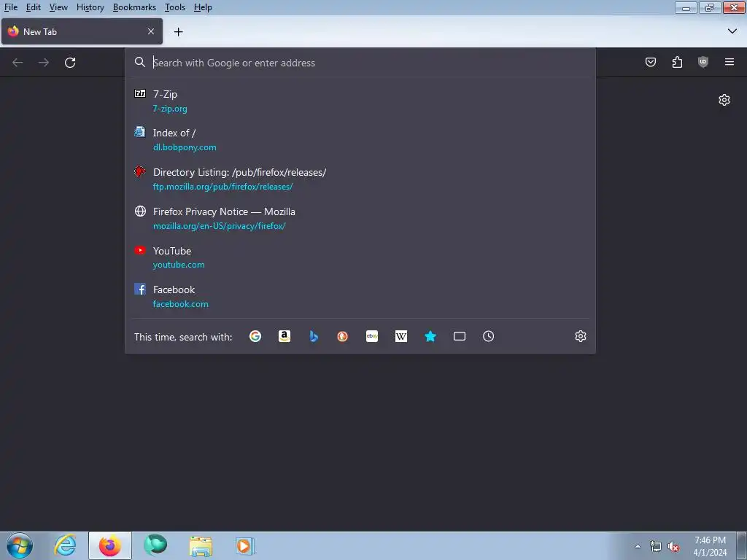Show hidden tray icons arrow

click(x=638, y=547)
